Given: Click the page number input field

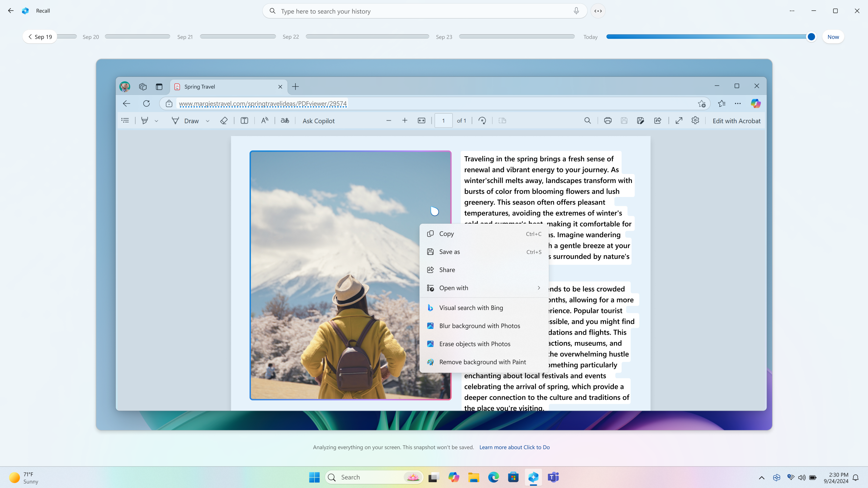Looking at the screenshot, I should tap(444, 120).
